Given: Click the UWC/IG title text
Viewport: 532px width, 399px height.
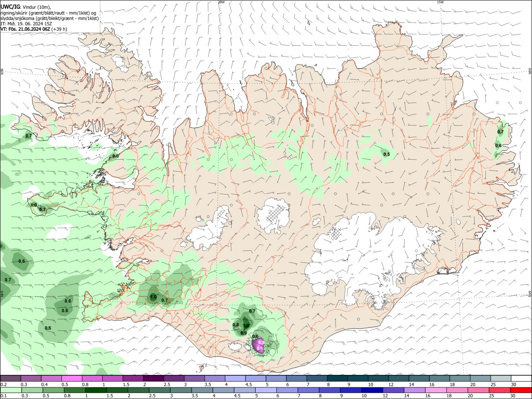Looking at the screenshot, I should (10, 7).
